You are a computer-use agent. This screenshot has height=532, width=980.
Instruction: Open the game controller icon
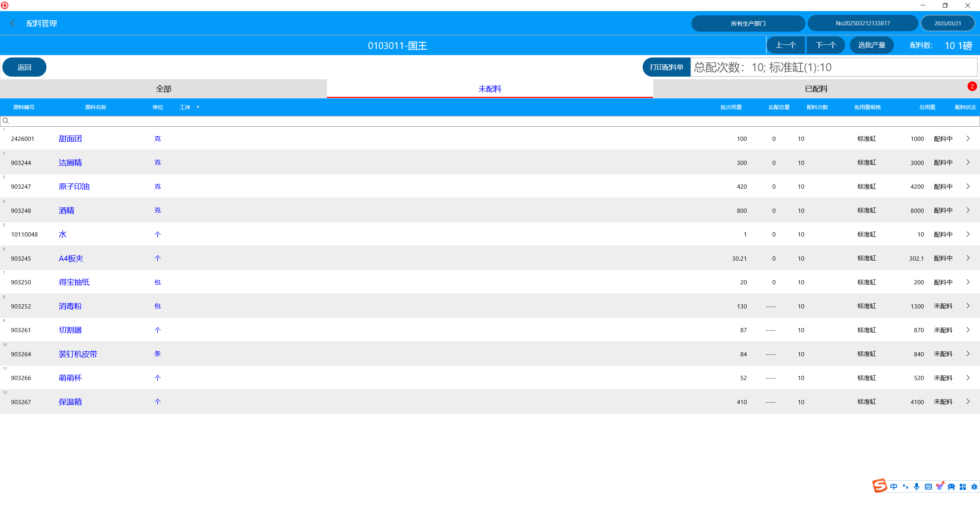(x=951, y=486)
